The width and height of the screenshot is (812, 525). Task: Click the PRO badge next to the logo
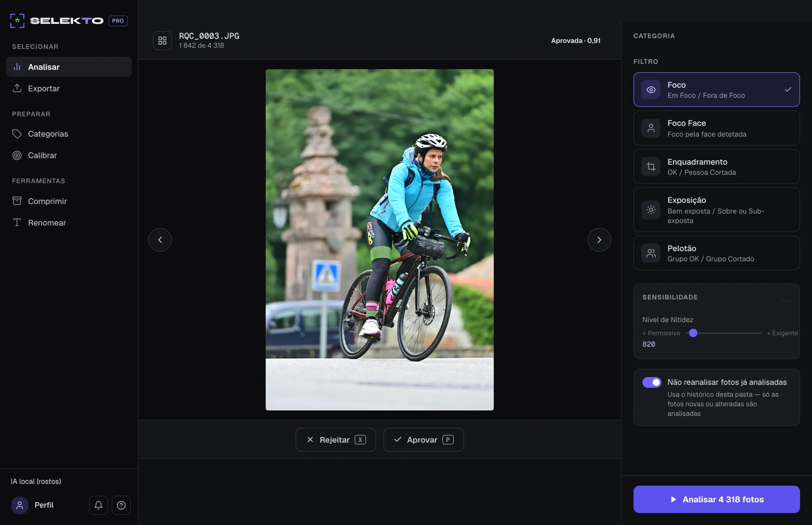tap(118, 21)
